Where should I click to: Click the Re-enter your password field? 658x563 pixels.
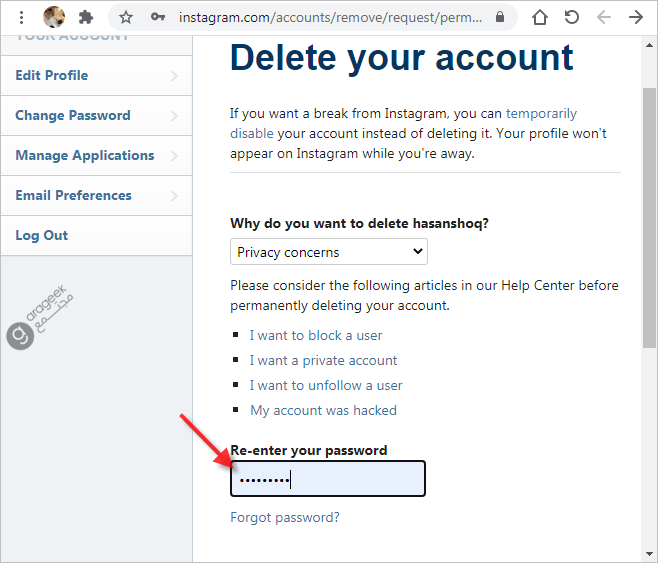(328, 479)
